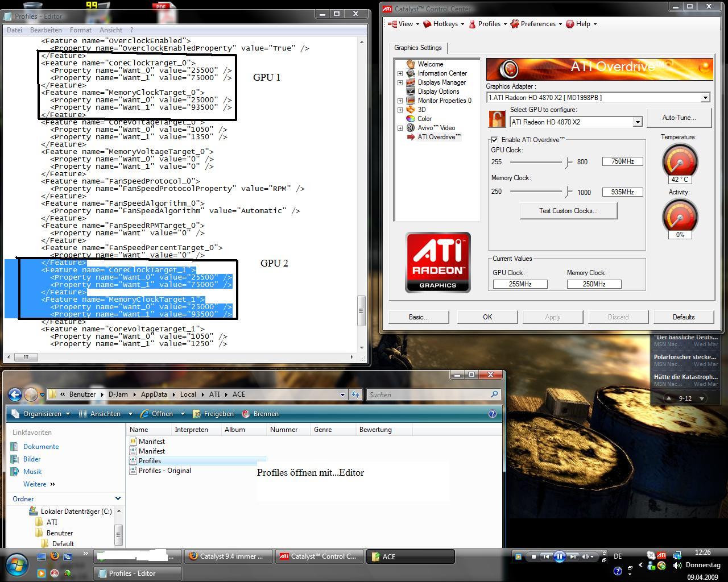
Task: Select ATI Overdrive in the settings tree
Action: [x=439, y=137]
